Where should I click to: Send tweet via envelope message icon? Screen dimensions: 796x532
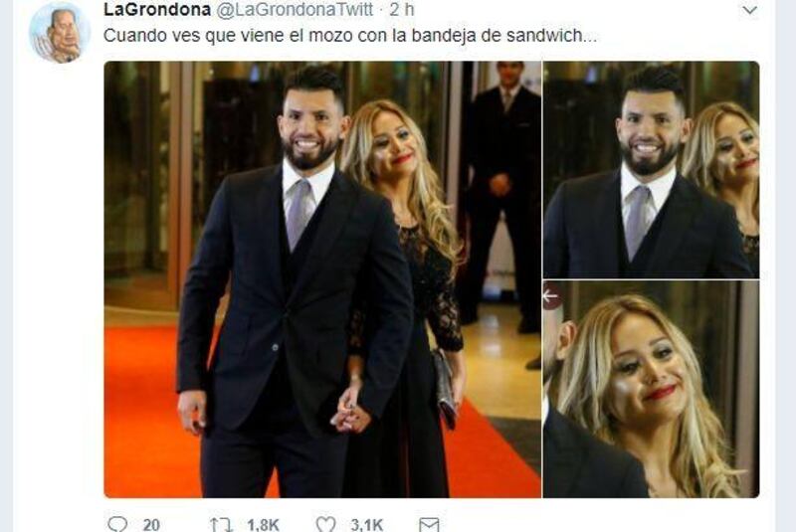pyautogui.click(x=429, y=524)
